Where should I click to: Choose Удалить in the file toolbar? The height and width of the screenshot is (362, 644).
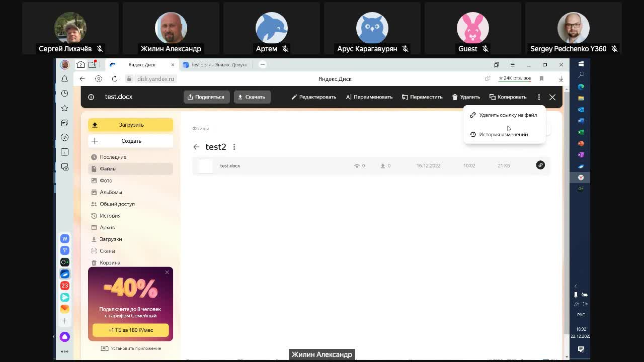466,97
